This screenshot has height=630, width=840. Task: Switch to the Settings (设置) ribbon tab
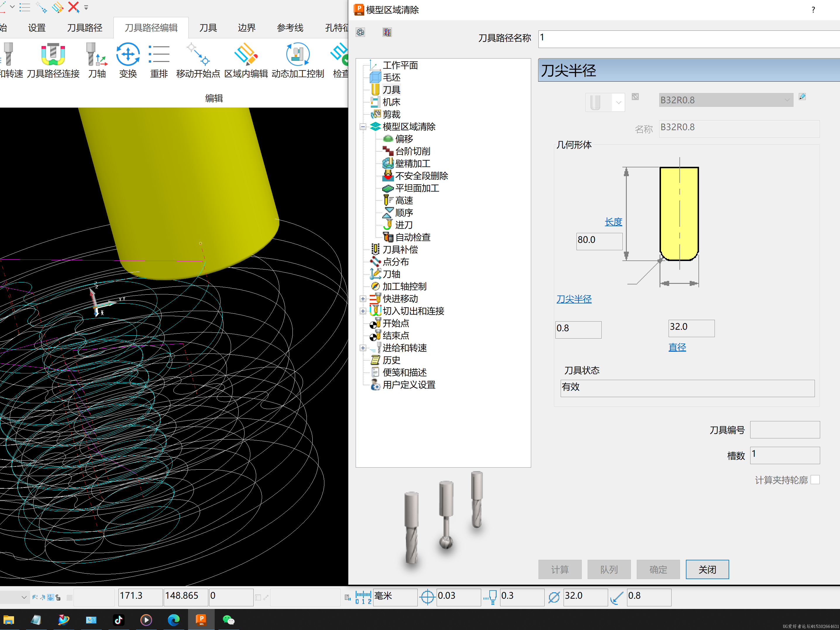[37, 28]
